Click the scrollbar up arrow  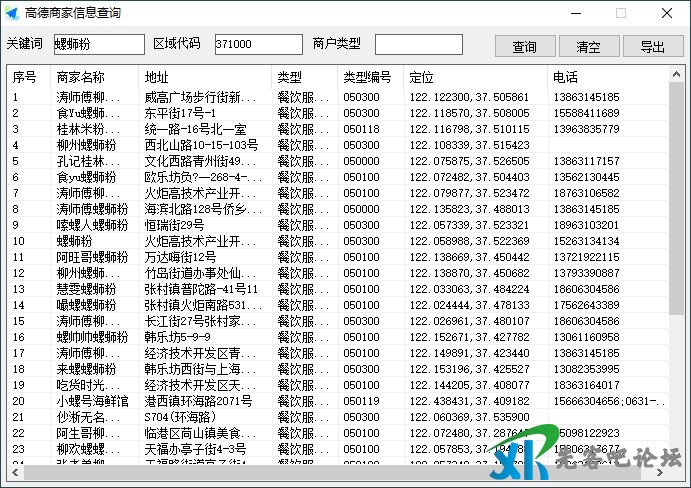pos(677,76)
